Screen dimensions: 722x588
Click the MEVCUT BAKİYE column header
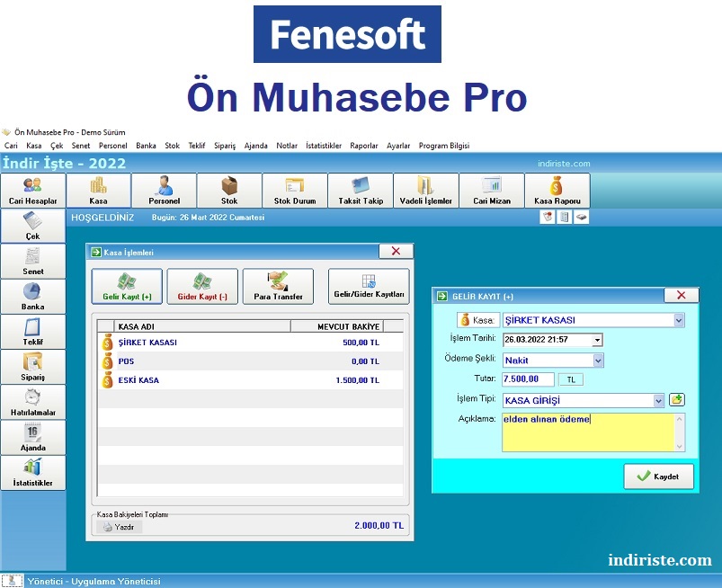pos(337,326)
